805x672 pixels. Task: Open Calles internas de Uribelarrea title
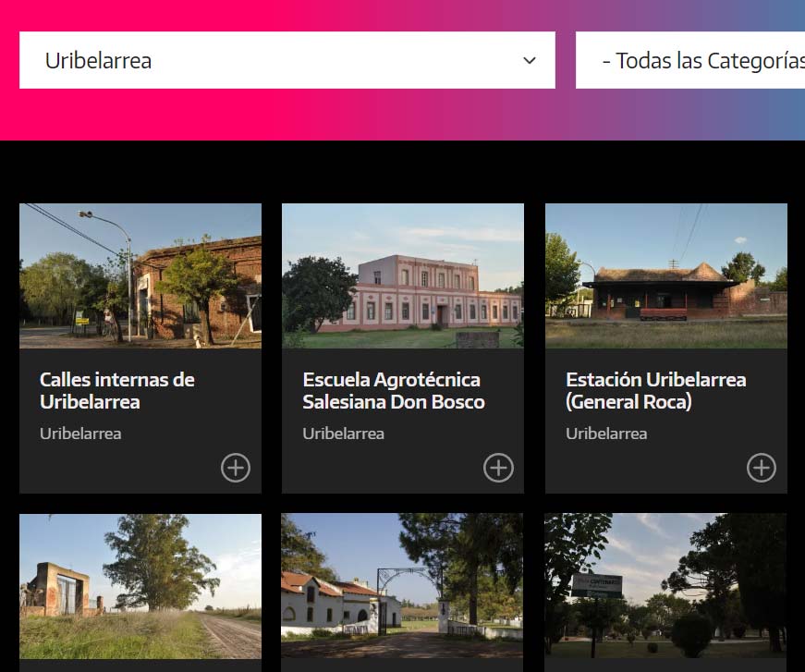tap(117, 391)
